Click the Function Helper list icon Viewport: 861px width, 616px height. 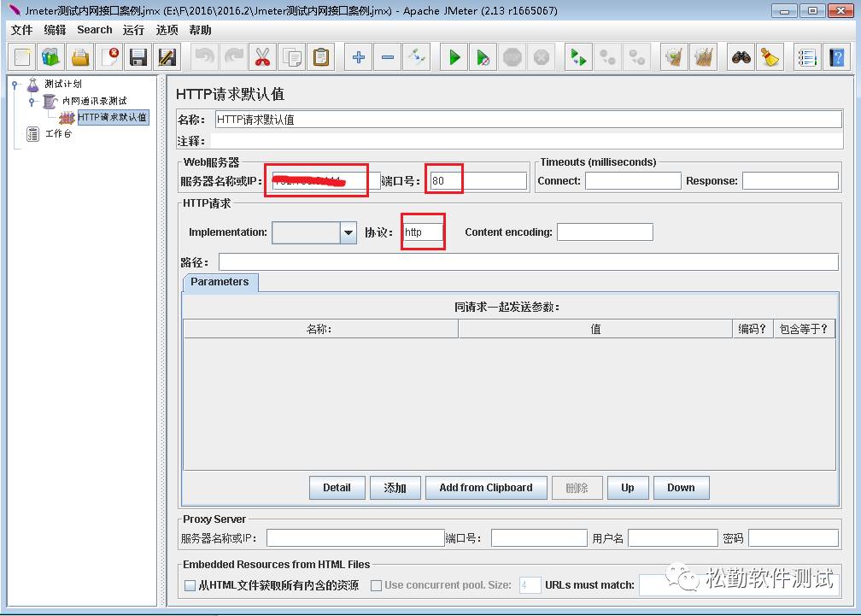(x=808, y=57)
